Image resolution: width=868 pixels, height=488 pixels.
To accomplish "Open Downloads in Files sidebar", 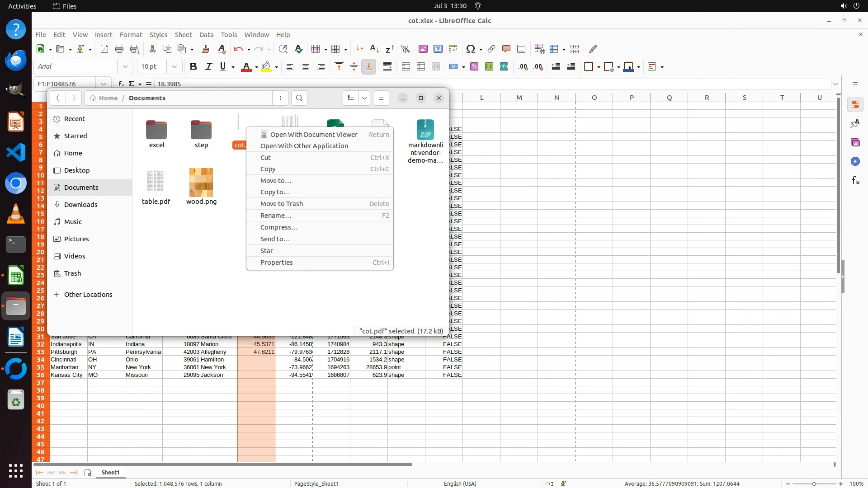I will pyautogui.click(x=80, y=205).
